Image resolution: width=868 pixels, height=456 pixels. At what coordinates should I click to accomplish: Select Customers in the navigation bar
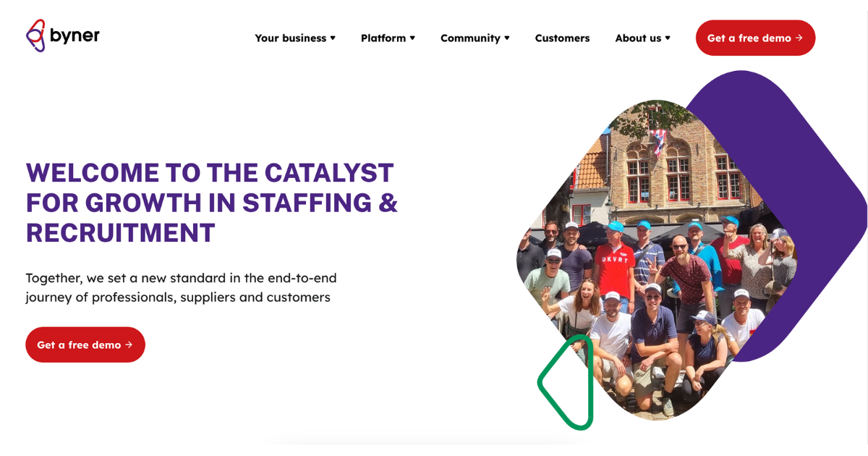562,38
